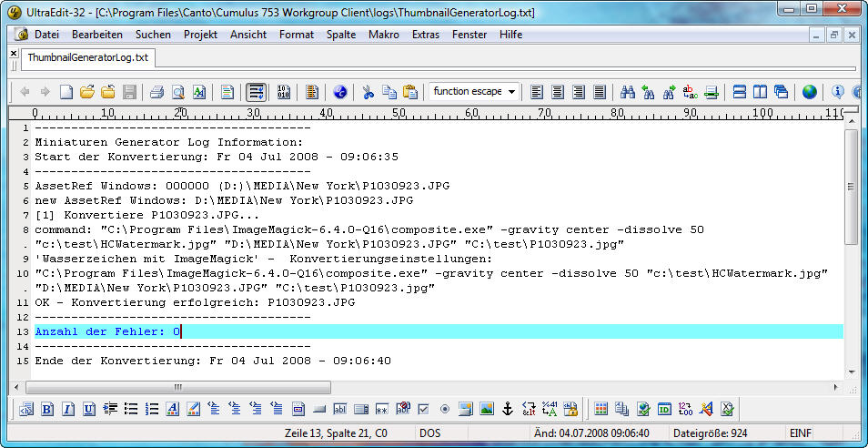The image size is (868, 448).
Task: Toggle Column mode icon
Action: coord(312,92)
